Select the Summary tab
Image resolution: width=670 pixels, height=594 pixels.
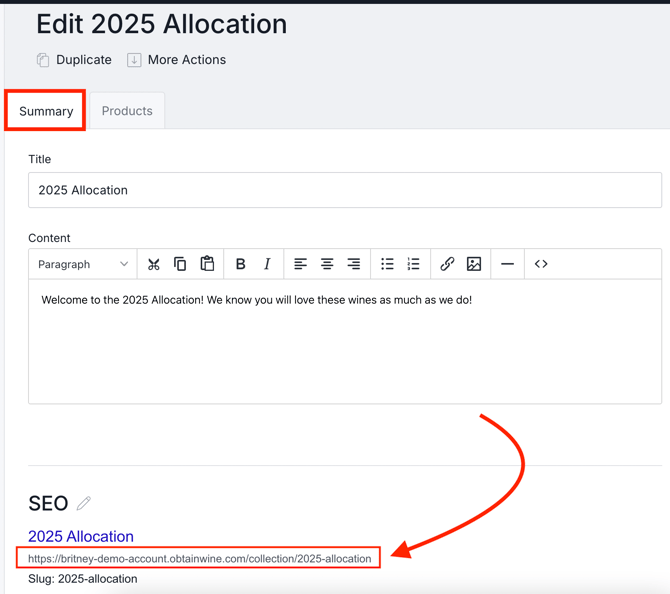(46, 111)
